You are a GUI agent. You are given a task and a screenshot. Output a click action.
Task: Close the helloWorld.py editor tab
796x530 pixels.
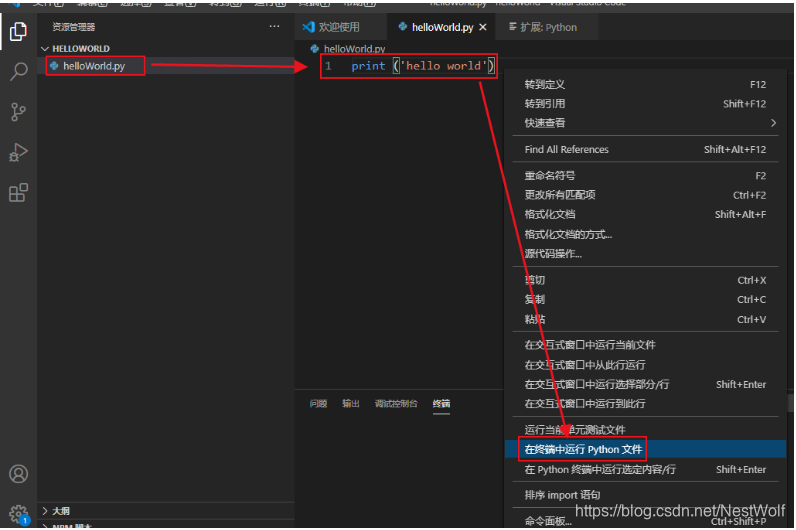(483, 27)
